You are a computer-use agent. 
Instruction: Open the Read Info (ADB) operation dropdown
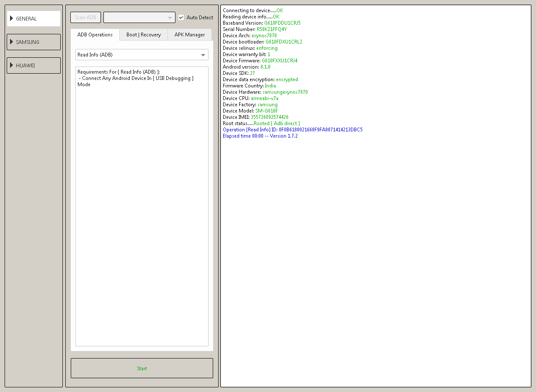coord(142,55)
